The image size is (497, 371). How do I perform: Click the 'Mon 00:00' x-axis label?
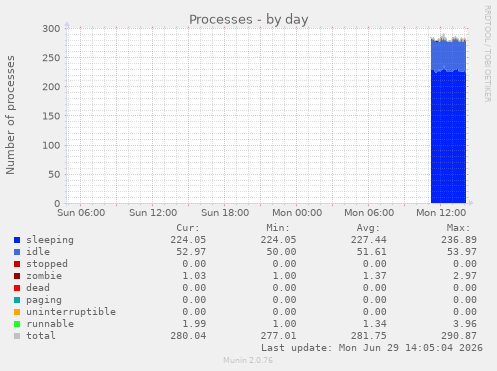[x=297, y=213]
